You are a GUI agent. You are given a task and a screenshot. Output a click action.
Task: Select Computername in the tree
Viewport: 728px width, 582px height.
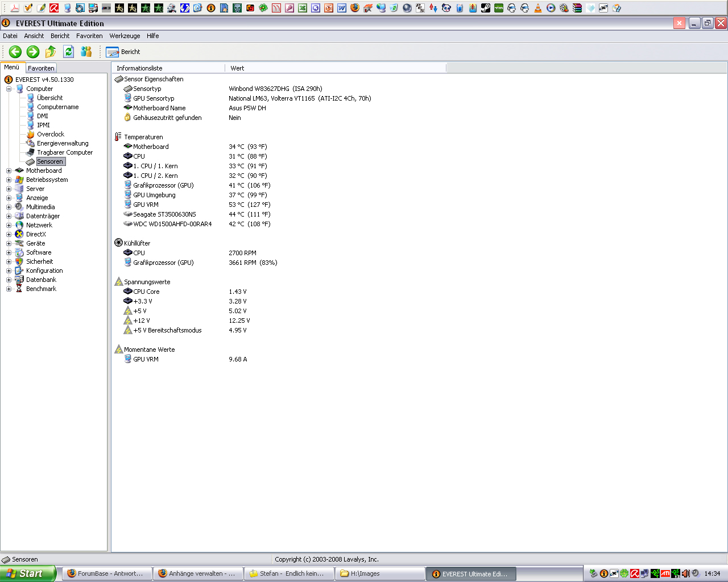(57, 107)
